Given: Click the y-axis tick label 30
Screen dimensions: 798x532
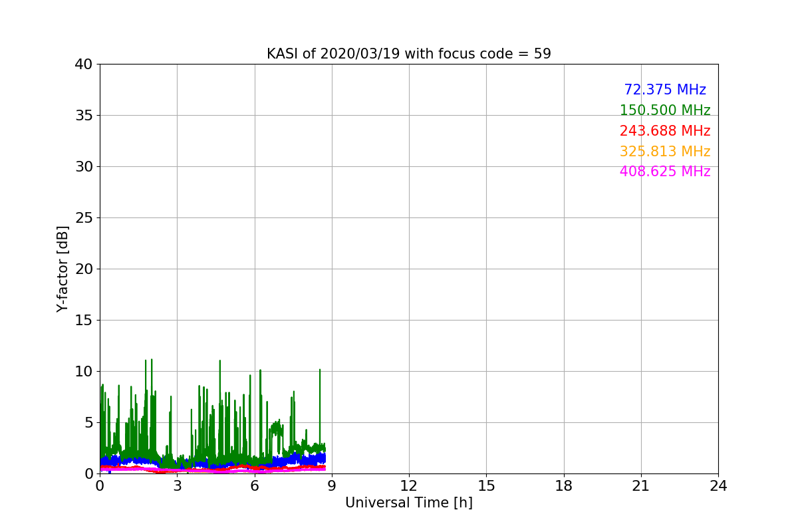Looking at the screenshot, I should (84, 167).
